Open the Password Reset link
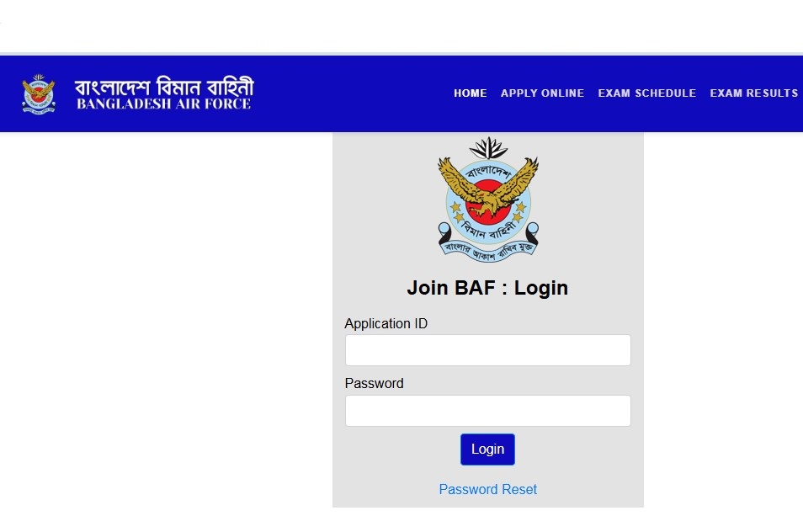Image resolution: width=803 pixels, height=532 pixels. [x=488, y=490]
